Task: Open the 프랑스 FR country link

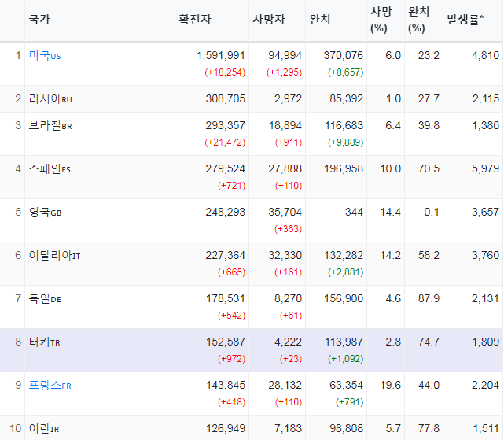Action: click(50, 385)
